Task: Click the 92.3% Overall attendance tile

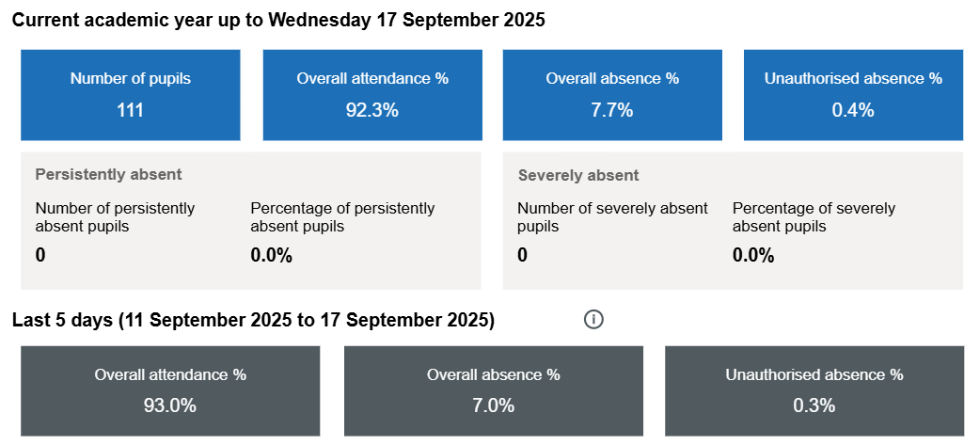Action: [372, 94]
